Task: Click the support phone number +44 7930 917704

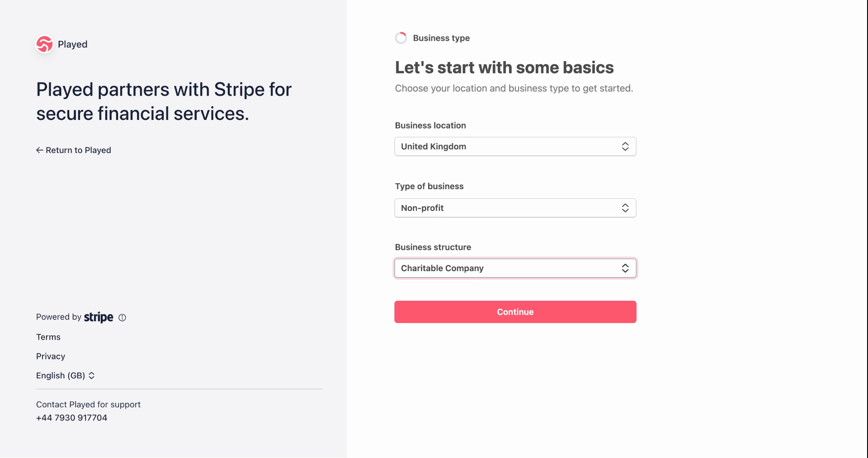Action: pyautogui.click(x=72, y=418)
